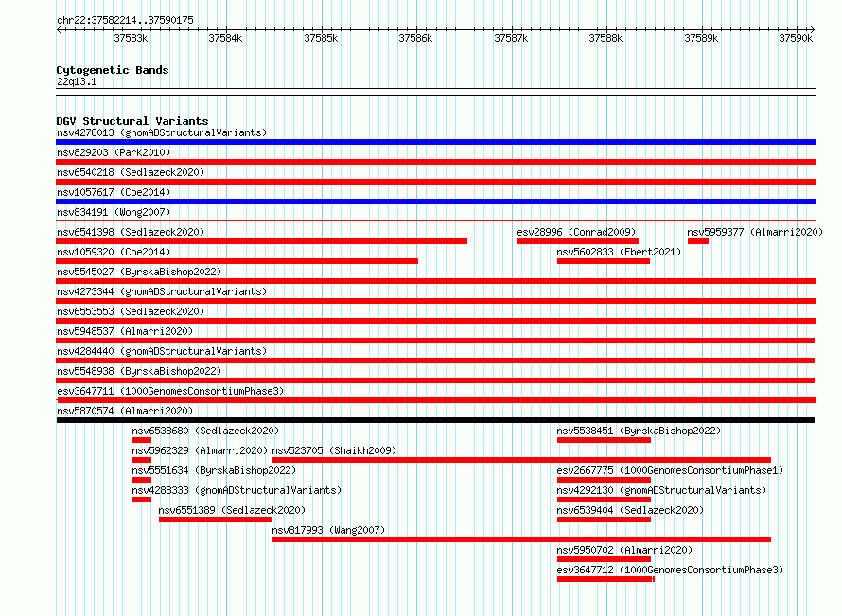Click the Cytogenetic Bands track title
The height and width of the screenshot is (616, 842).
[x=113, y=70]
